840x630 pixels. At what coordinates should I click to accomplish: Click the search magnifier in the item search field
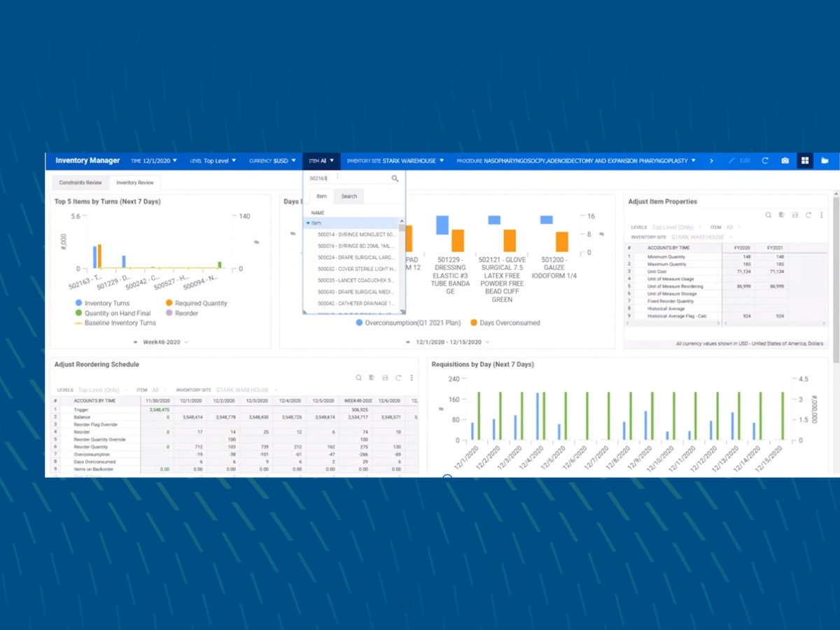point(394,178)
